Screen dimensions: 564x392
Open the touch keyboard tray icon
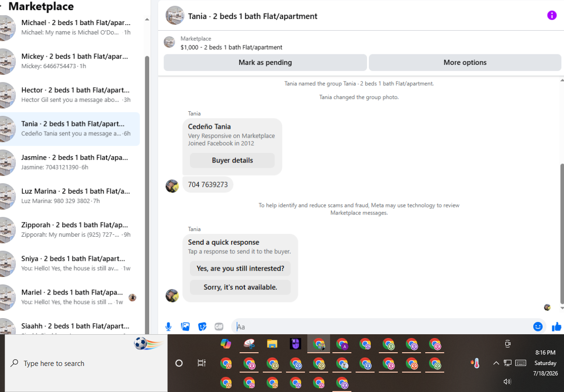(x=520, y=363)
